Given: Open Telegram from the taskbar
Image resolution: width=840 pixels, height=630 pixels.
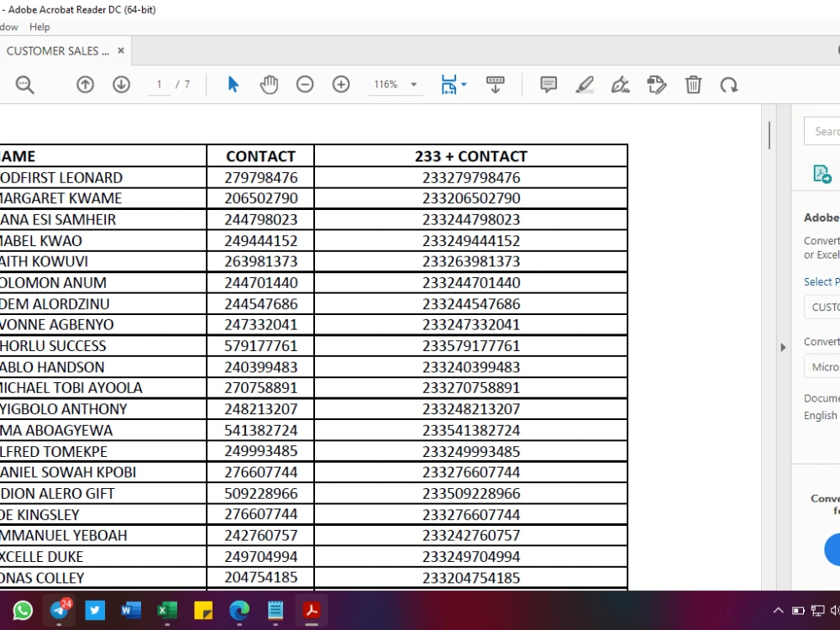Looking at the screenshot, I should pos(59,610).
